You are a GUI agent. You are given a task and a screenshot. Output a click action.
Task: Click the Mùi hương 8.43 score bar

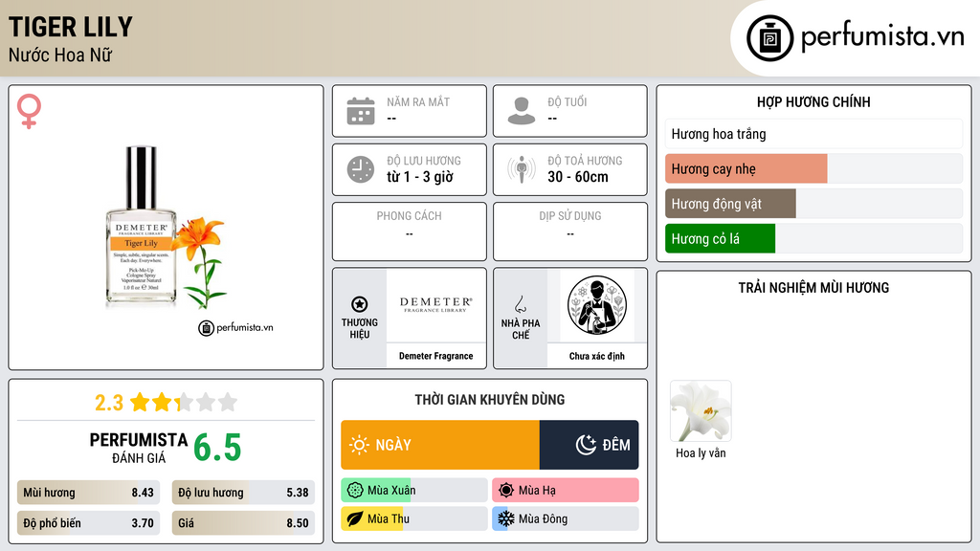click(88, 493)
